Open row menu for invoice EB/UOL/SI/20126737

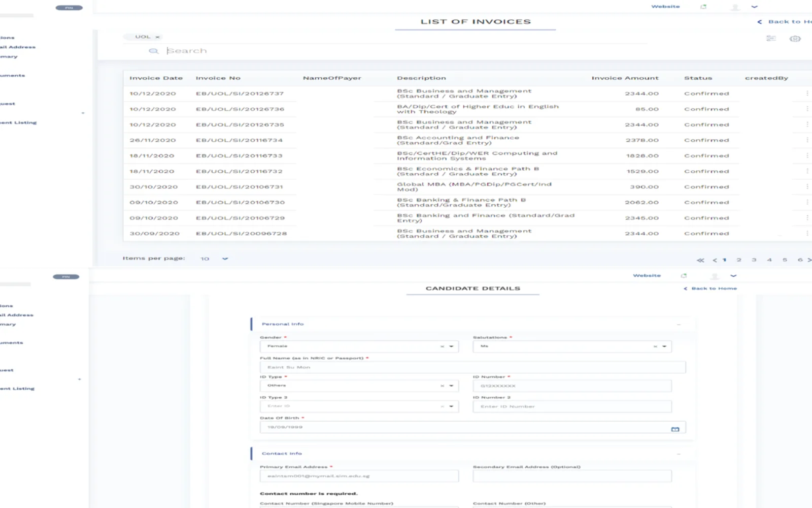[807, 93]
